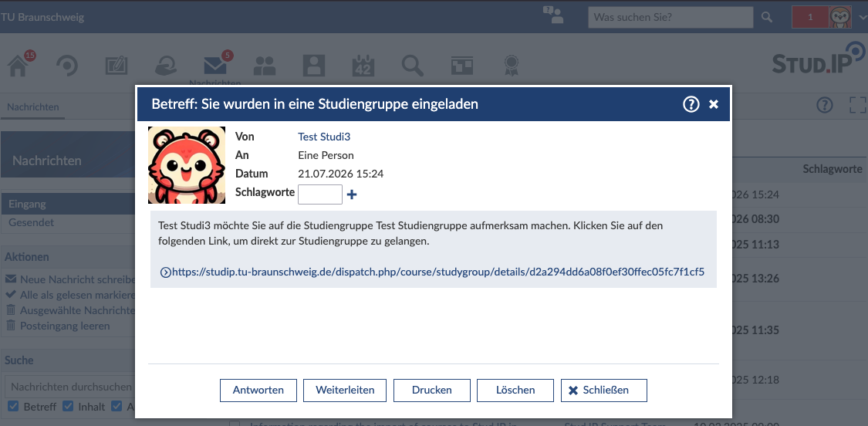Click Ausgewählte Nachrichten action
The height and width of the screenshot is (426, 868).
pos(71,310)
